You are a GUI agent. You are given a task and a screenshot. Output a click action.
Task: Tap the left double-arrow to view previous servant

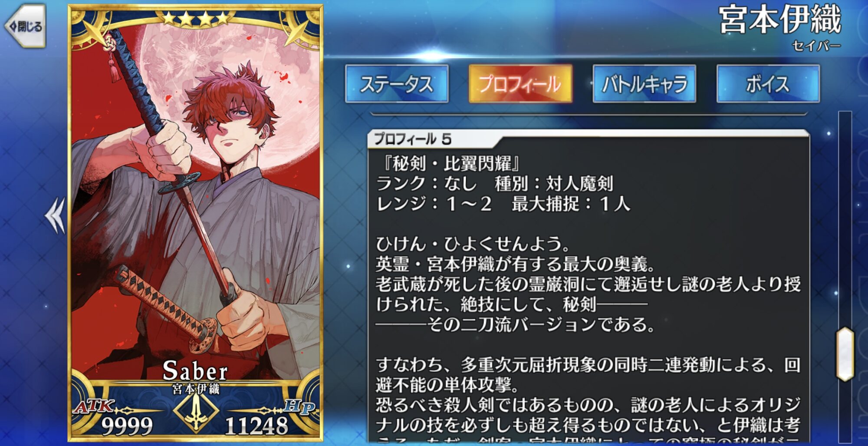[55, 215]
